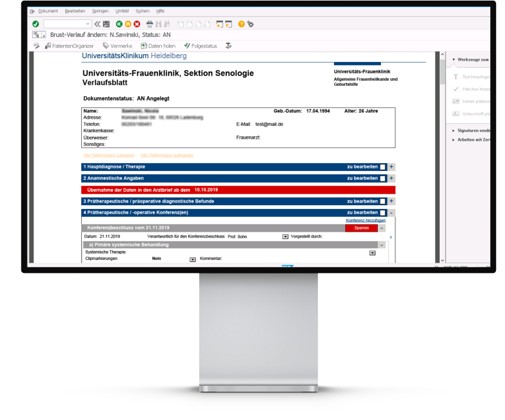
Task: Click the command input field in toolbar
Action: 67,24
